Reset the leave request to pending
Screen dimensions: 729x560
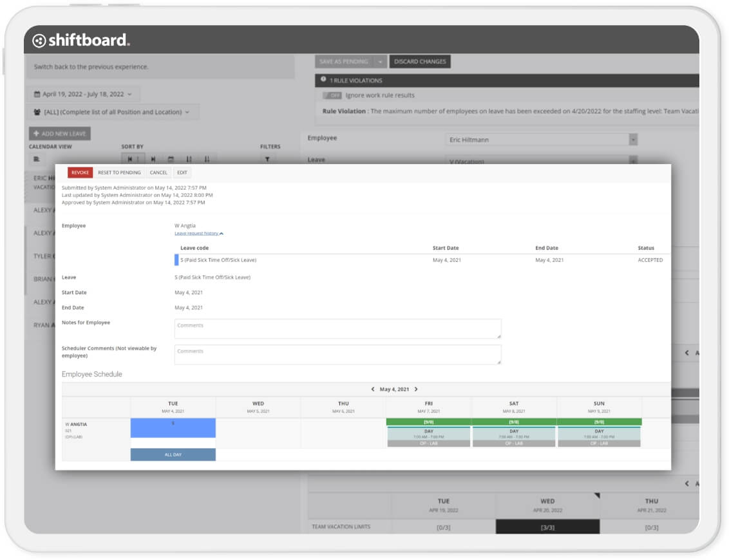[120, 173]
